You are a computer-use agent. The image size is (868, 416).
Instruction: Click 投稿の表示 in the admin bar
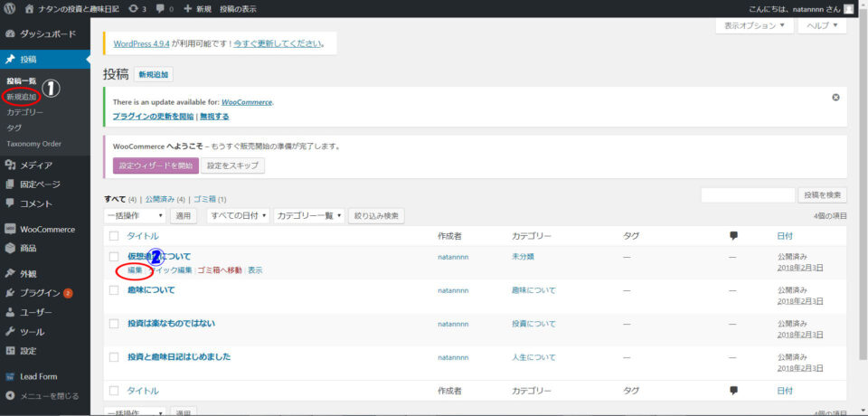pyautogui.click(x=238, y=9)
